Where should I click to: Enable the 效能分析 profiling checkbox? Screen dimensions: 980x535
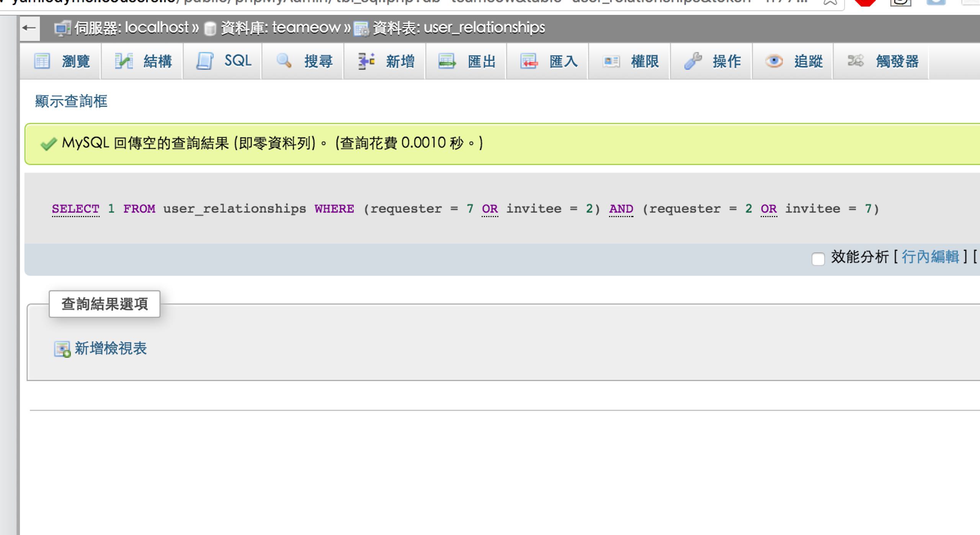tap(818, 259)
